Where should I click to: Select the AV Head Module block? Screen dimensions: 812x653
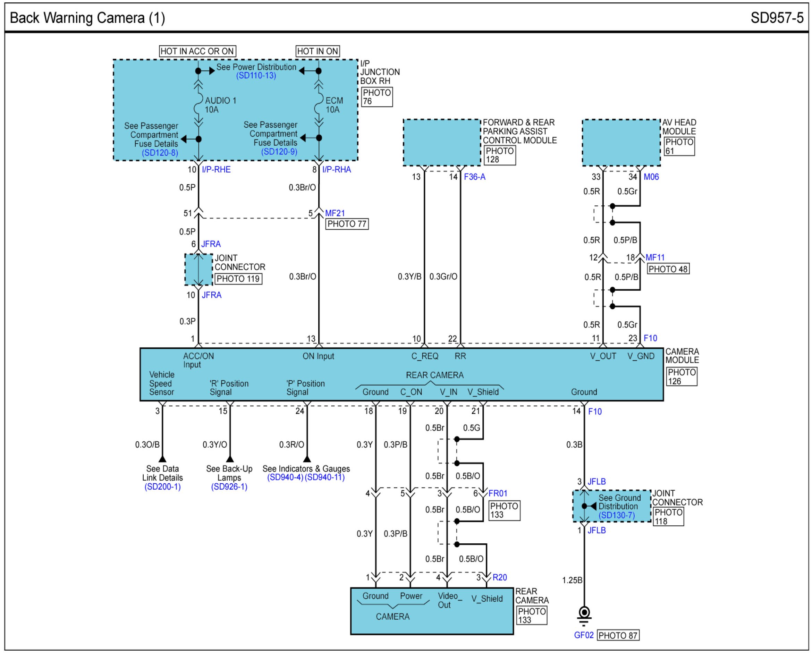(621, 143)
